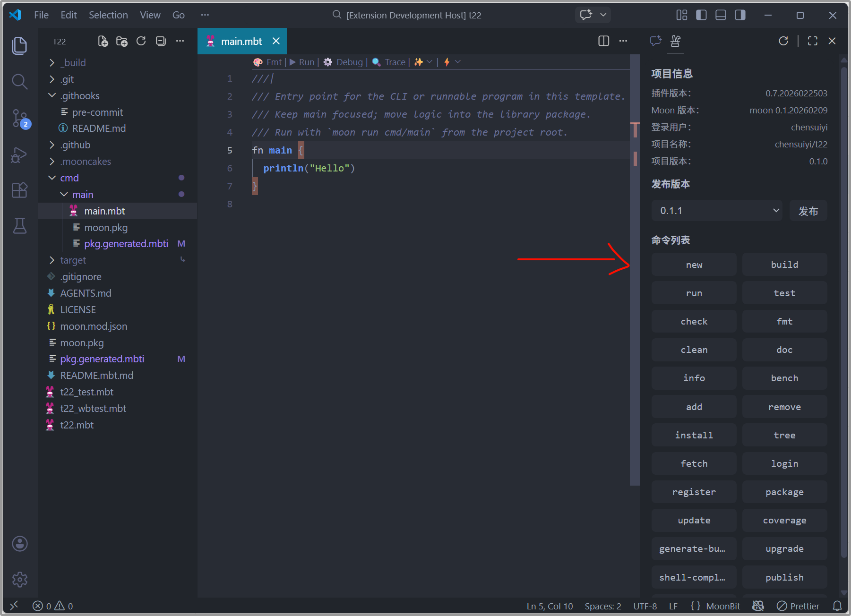Open the Run and Debug view
Image resolution: width=851 pixels, height=616 pixels.
click(x=19, y=154)
